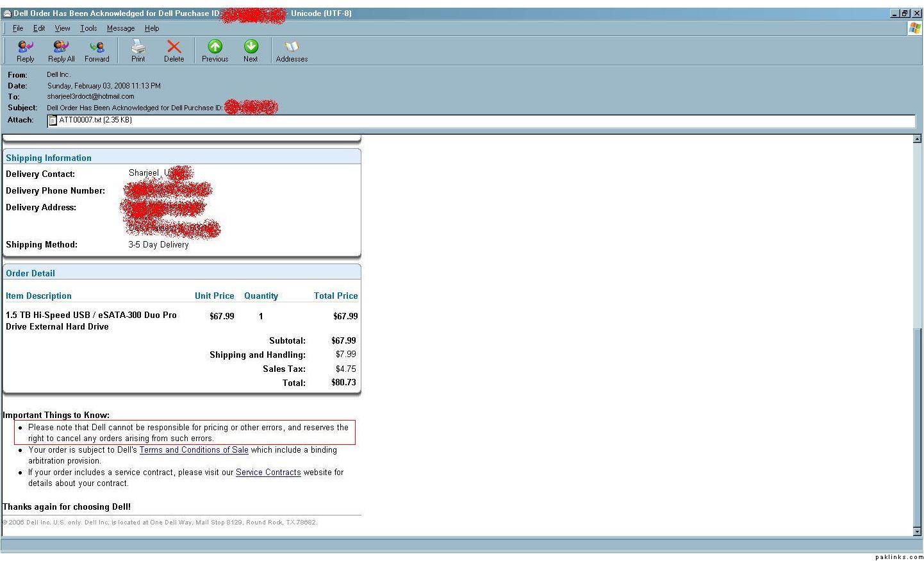The image size is (924, 561).
Task: Click the Reply All toolbar icon
Action: tap(61, 51)
